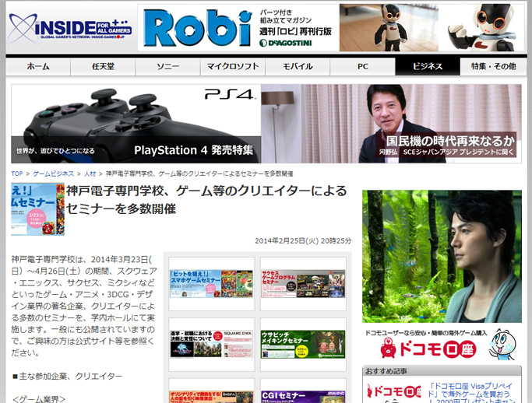Screen dimensions: 532x403
Task: Click the おすすめ記事 section header
Action: [x=442, y=371]
